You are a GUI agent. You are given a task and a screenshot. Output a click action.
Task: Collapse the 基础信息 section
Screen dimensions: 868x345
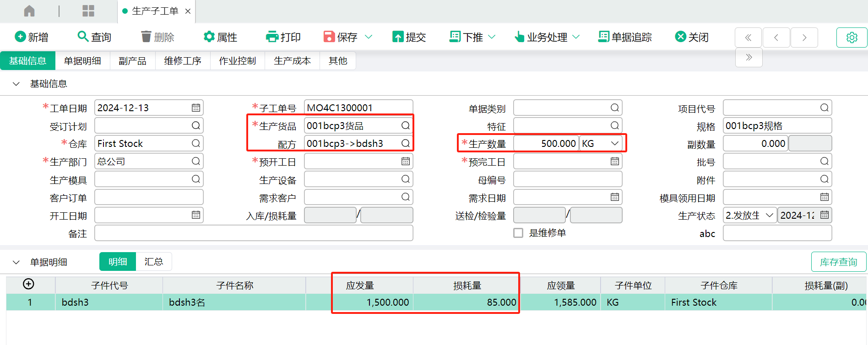pos(16,84)
